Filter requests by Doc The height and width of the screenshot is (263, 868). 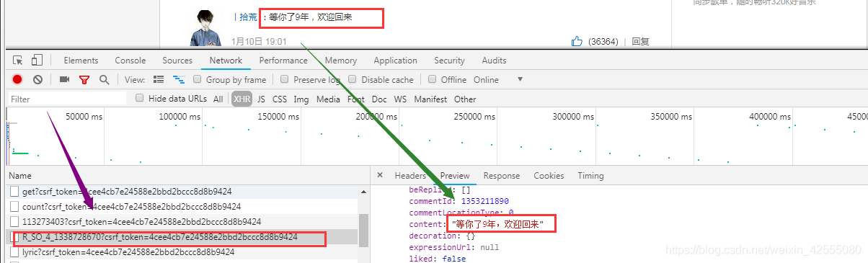[379, 99]
